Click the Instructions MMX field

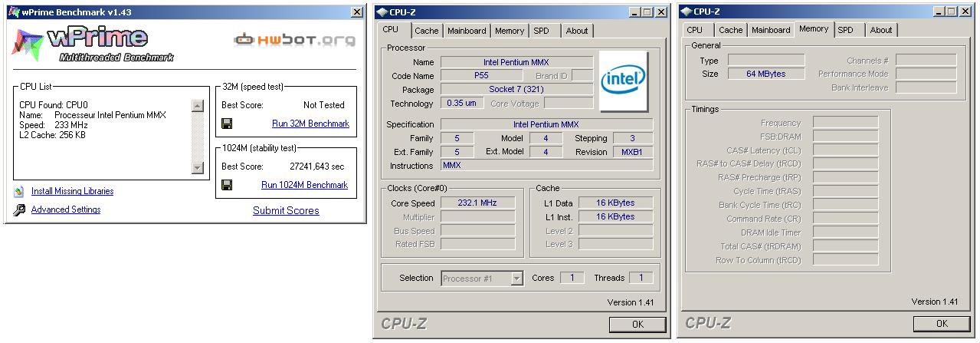[546, 166]
